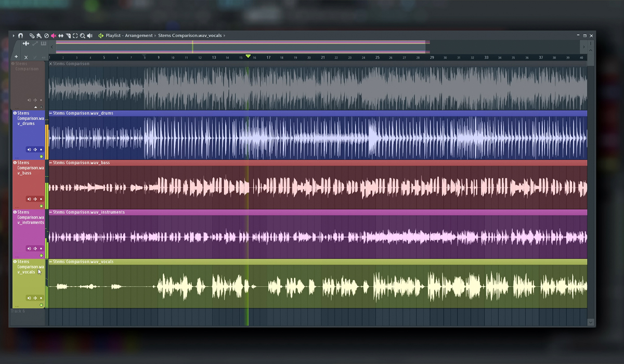Viewport: 624px width, 364px height.
Task: Click the audio waveform icon above the track headers
Action: coord(26,44)
